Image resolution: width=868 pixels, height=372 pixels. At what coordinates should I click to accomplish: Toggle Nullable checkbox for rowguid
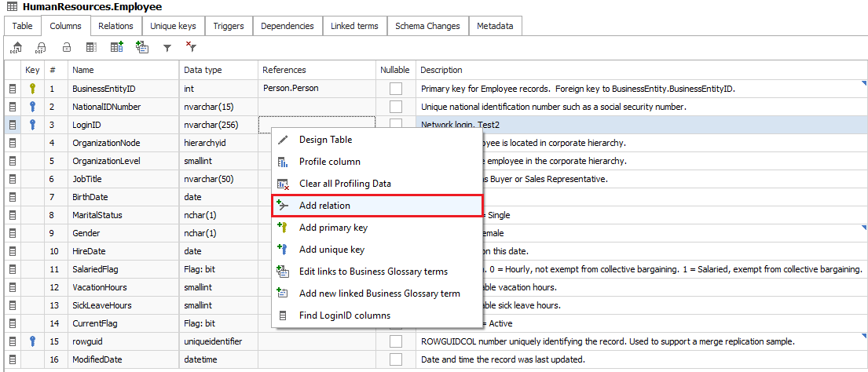396,341
